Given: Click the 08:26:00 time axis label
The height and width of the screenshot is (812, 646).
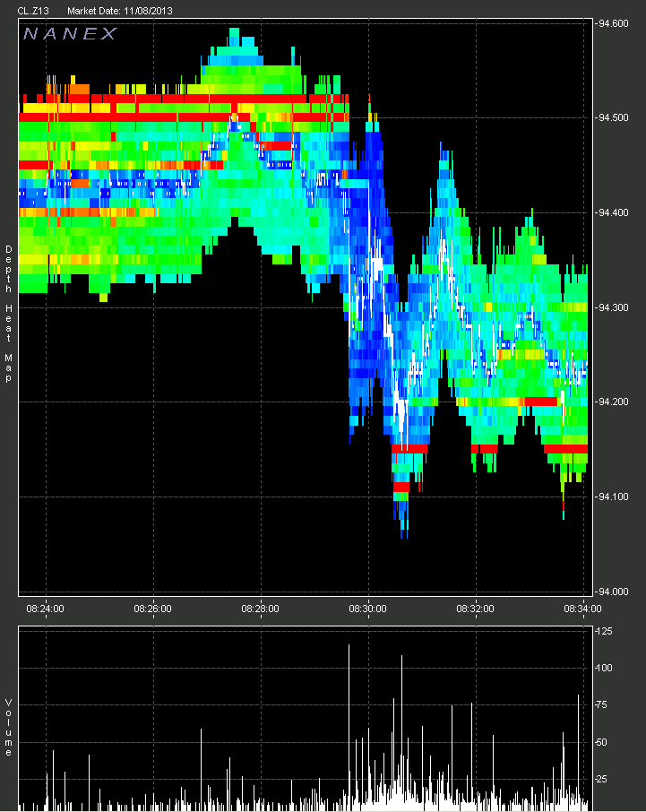Looking at the screenshot, I should click(152, 609).
